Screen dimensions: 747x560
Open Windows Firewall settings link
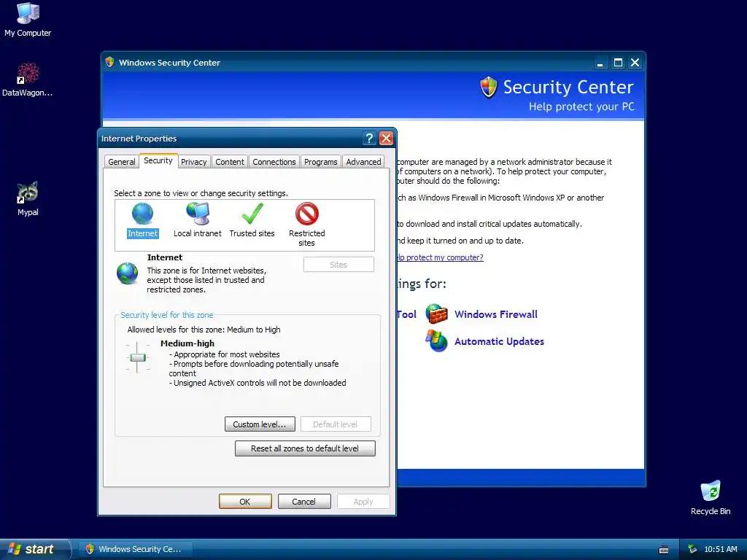tap(496, 314)
